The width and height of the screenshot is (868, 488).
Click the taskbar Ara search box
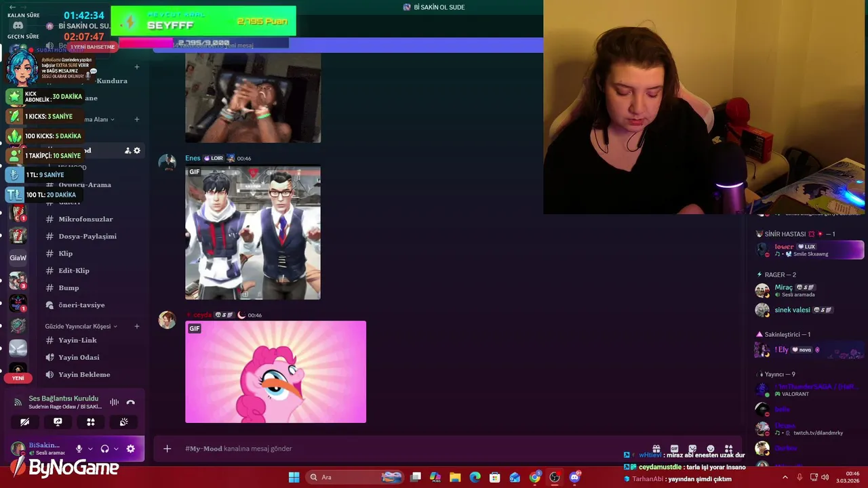coord(355,477)
